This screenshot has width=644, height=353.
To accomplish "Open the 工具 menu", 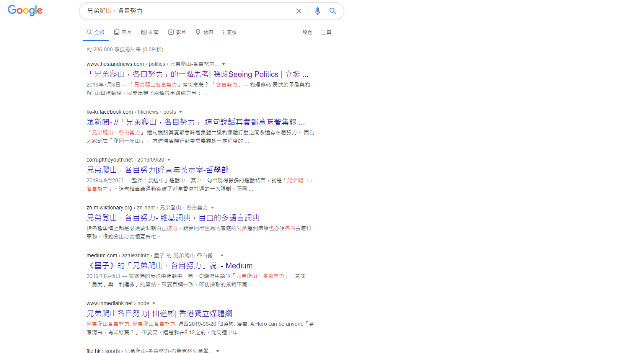I will (326, 33).
